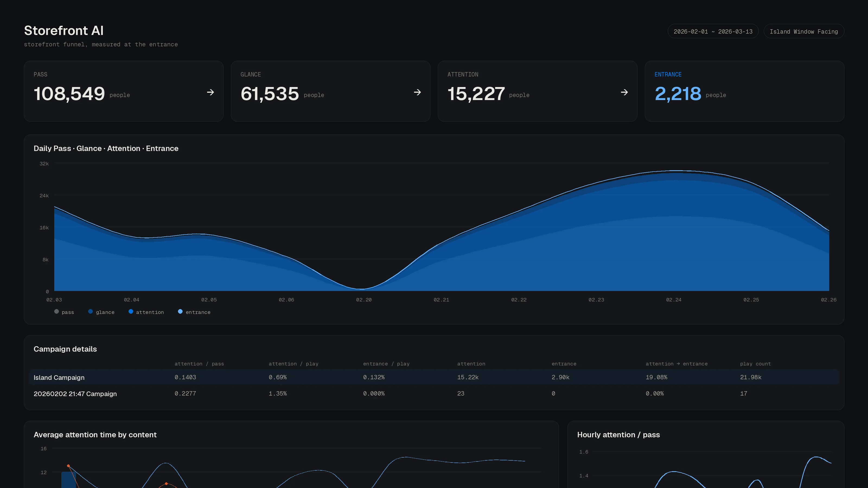
Task: Click the arrow icon in ATTENTION card
Action: tap(624, 92)
